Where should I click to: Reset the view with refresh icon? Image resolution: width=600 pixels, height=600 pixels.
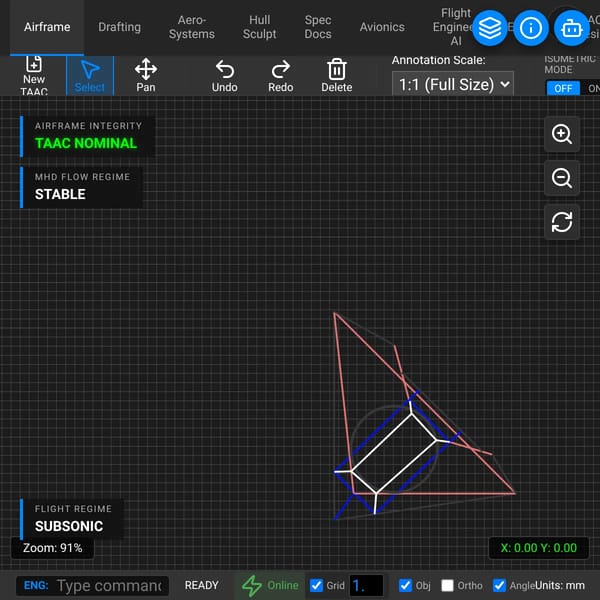[562, 222]
